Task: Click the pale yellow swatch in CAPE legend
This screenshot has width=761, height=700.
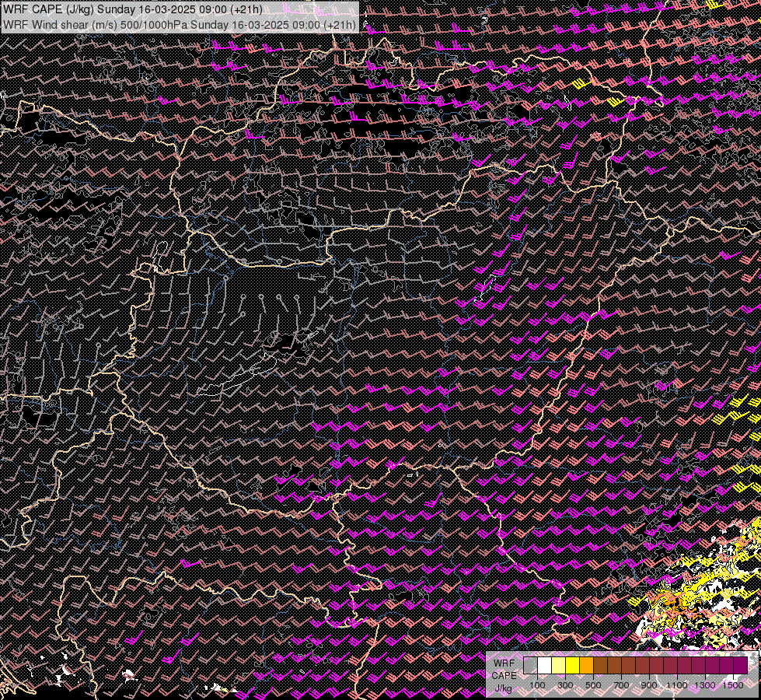Action: [559, 665]
